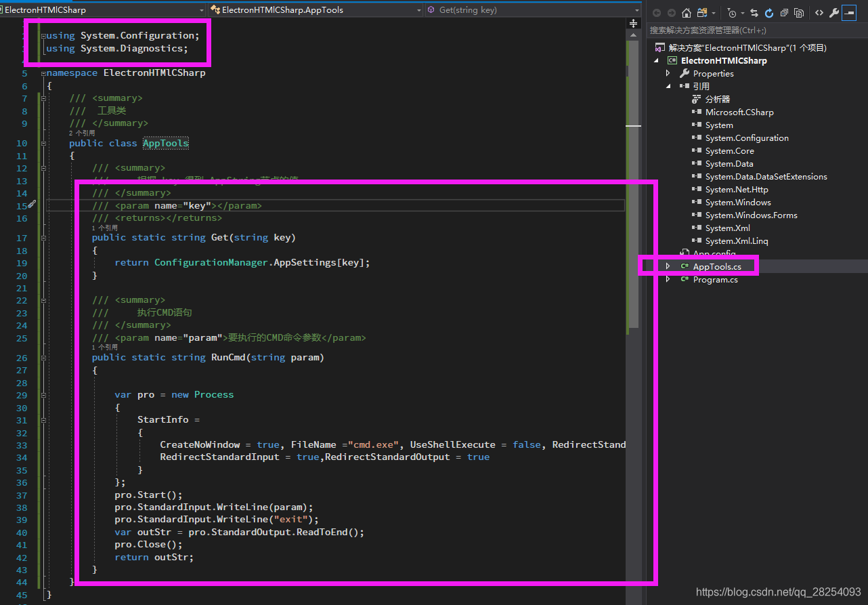
Task: Select System.Windows reference
Action: coord(738,203)
